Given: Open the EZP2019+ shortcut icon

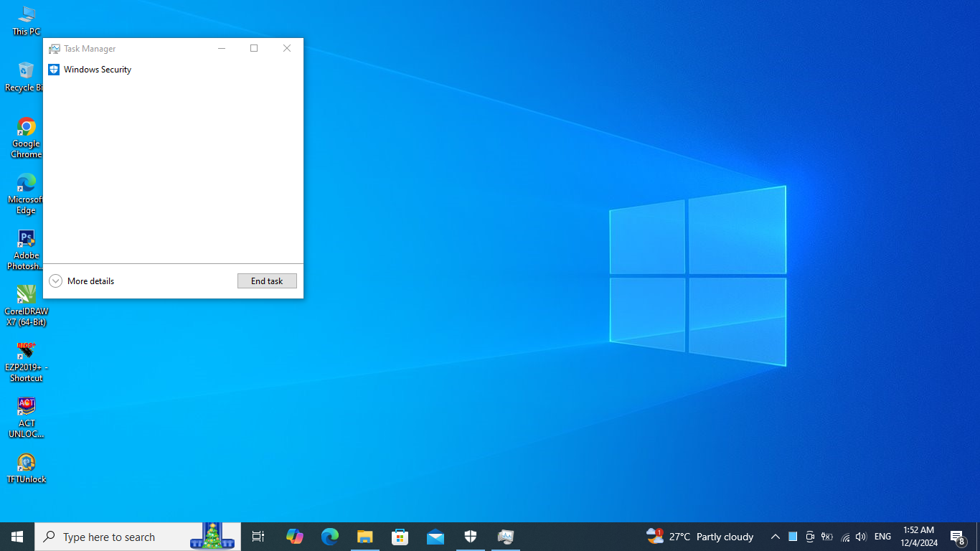Looking at the screenshot, I should [27, 361].
